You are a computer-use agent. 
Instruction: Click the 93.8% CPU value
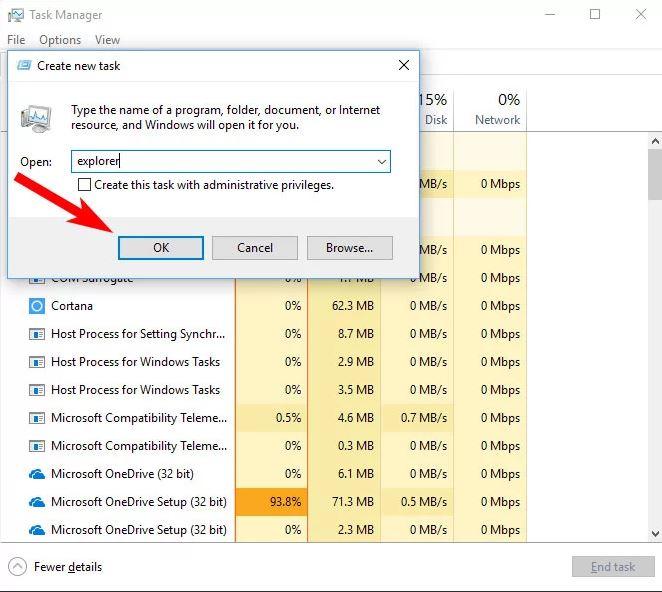(x=285, y=502)
